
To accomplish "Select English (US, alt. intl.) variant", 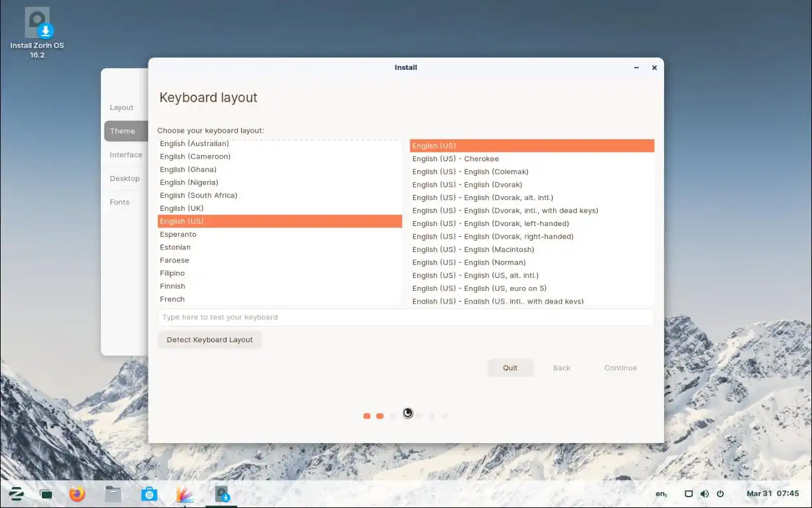I will point(532,276).
